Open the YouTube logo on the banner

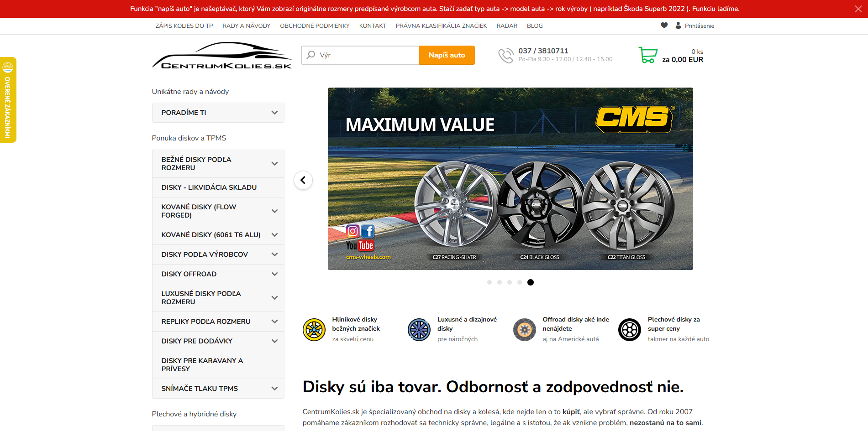coord(360,245)
